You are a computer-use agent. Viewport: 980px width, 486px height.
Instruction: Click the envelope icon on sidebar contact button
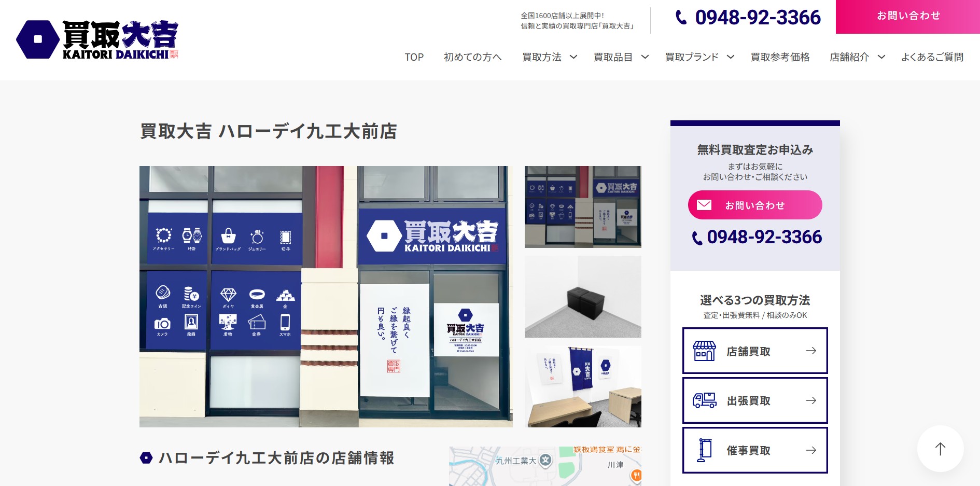pos(704,205)
